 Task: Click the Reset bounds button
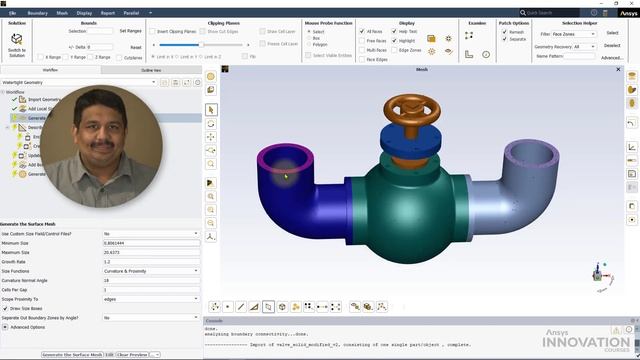136,47
